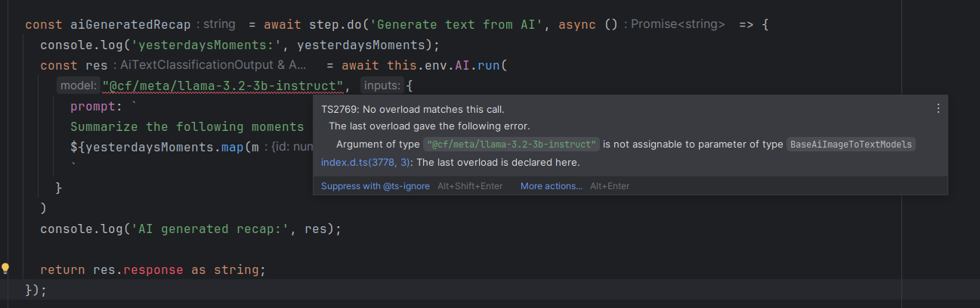This screenshot has height=308, width=980.
Task: Click the 'yesterdaysMoments:' string in console.log
Action: pyautogui.click(x=206, y=45)
